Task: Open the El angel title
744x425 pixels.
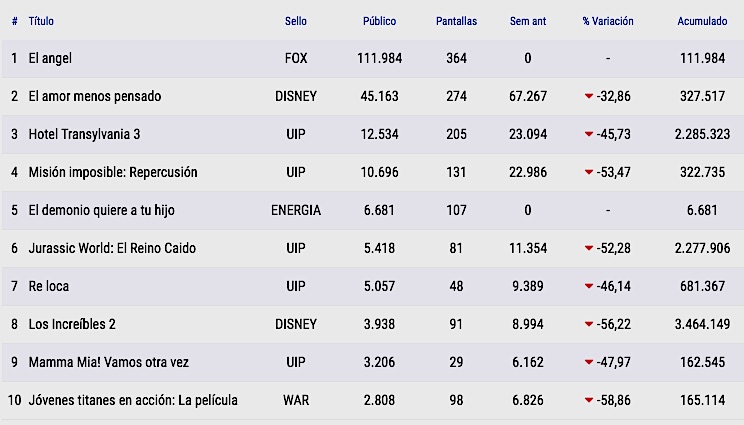Action: (50, 58)
